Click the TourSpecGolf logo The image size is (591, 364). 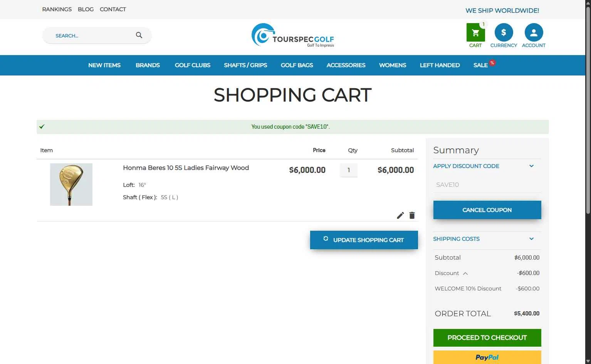click(x=293, y=35)
